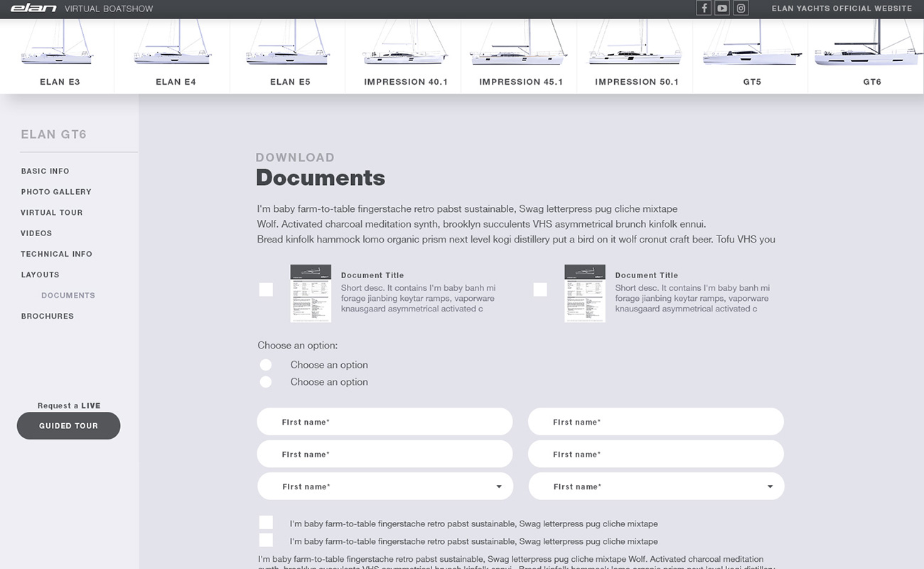
Task: Click the Guided Tour button
Action: point(69,426)
